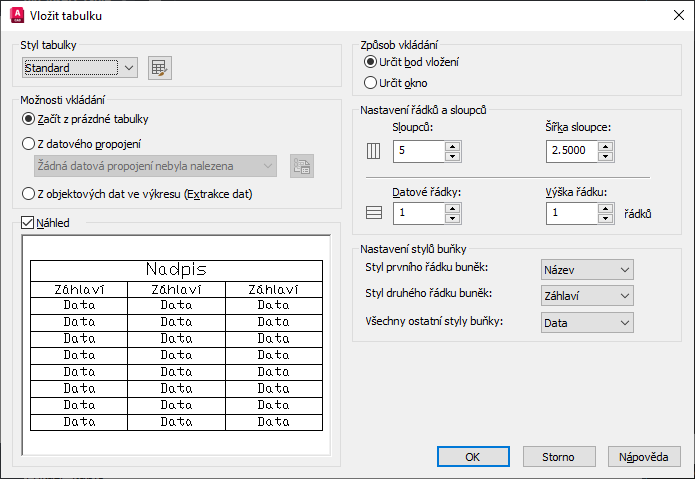Click into the Šířka sloupce field

point(572,151)
